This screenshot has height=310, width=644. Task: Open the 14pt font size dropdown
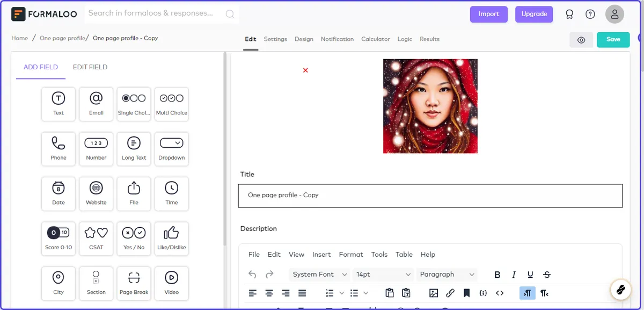383,275
